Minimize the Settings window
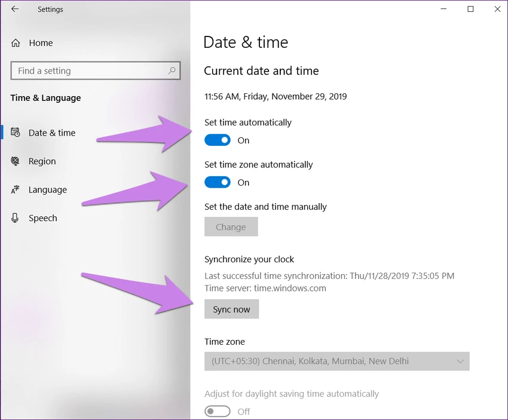 [443, 9]
